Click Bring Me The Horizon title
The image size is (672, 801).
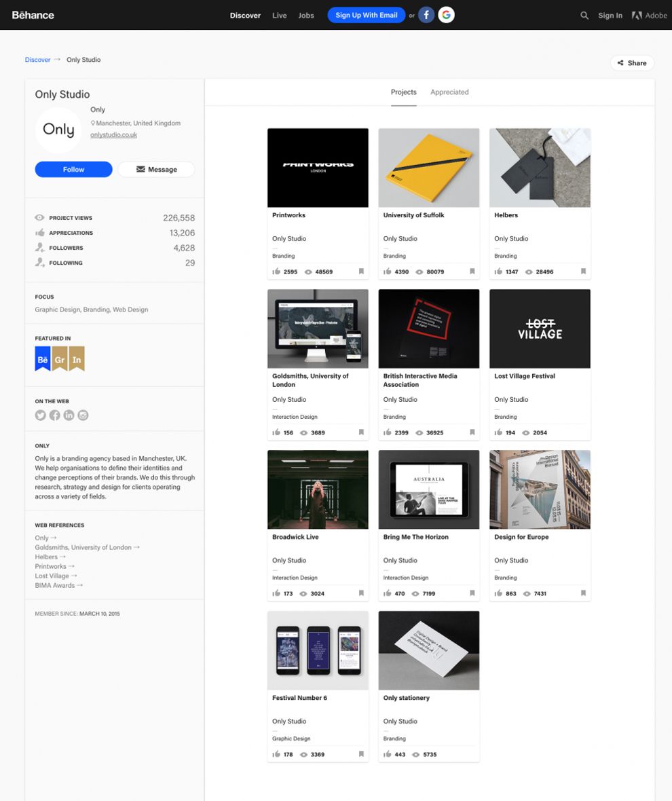point(415,537)
